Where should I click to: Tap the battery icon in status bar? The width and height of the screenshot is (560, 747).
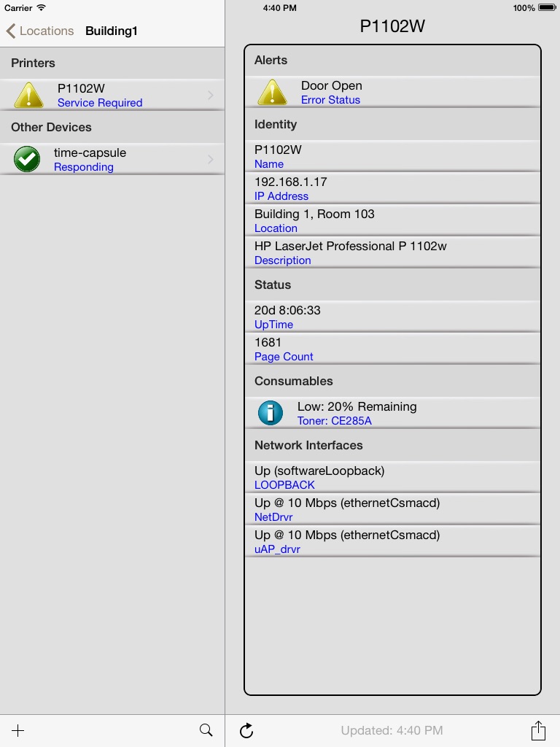(547, 7)
